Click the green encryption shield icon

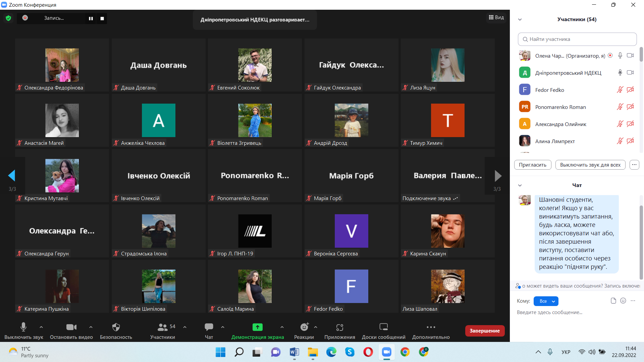(x=8, y=18)
